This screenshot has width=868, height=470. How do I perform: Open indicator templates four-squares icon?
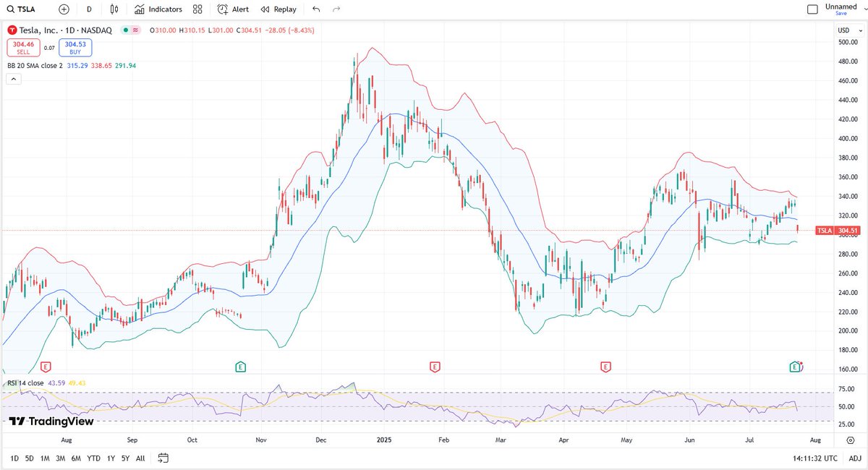[x=197, y=9]
